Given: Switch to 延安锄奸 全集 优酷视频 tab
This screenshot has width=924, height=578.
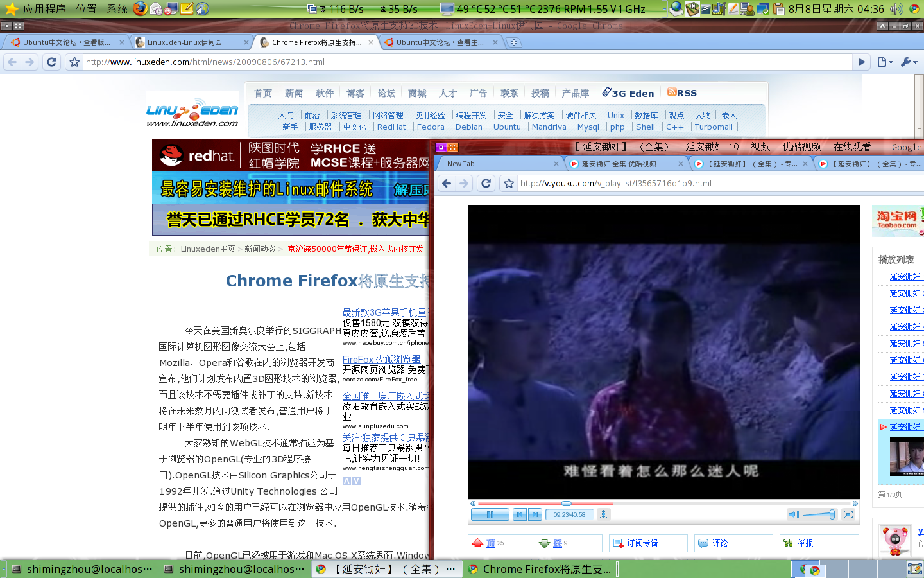Looking at the screenshot, I should tap(626, 164).
